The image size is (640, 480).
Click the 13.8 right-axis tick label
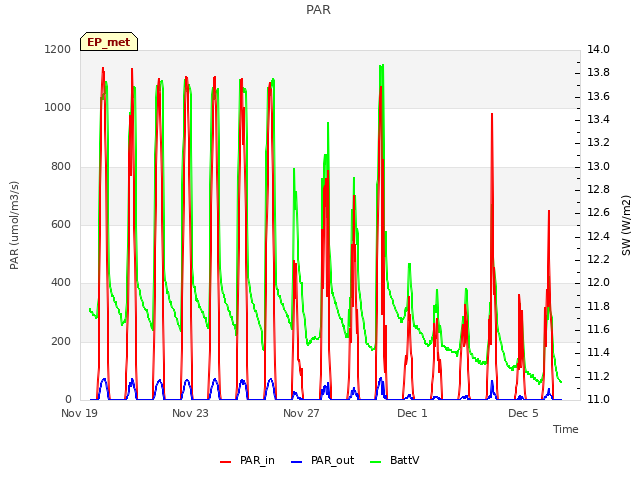pyautogui.click(x=598, y=73)
